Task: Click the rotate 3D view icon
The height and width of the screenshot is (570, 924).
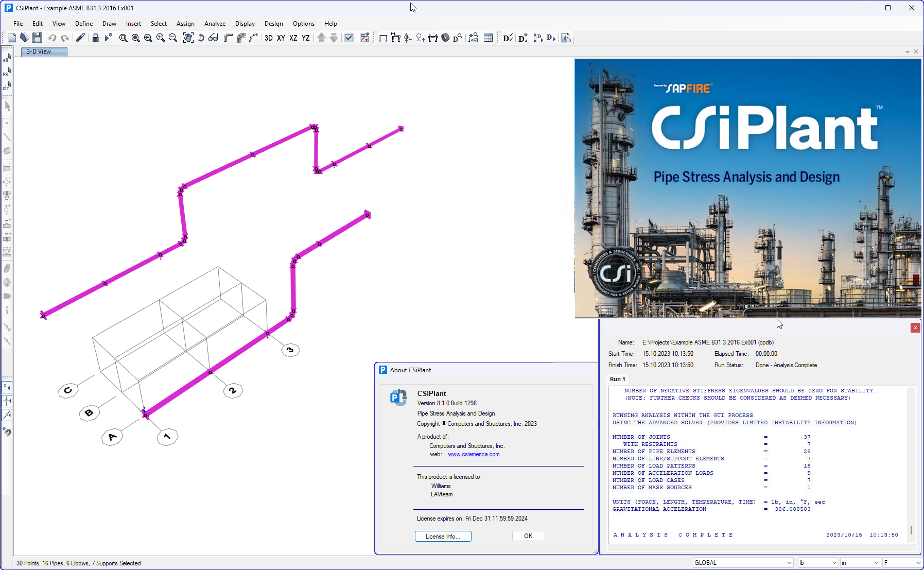Action: point(201,38)
